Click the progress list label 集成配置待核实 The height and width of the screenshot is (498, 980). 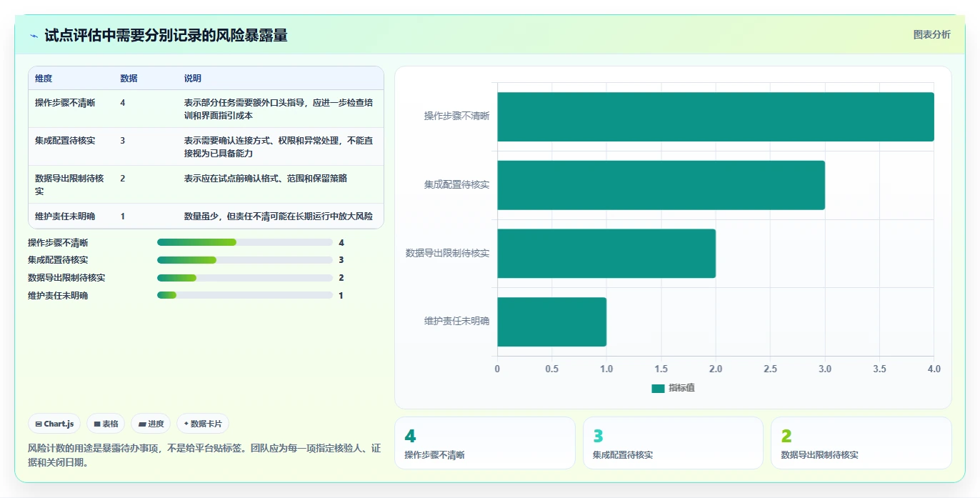point(58,260)
